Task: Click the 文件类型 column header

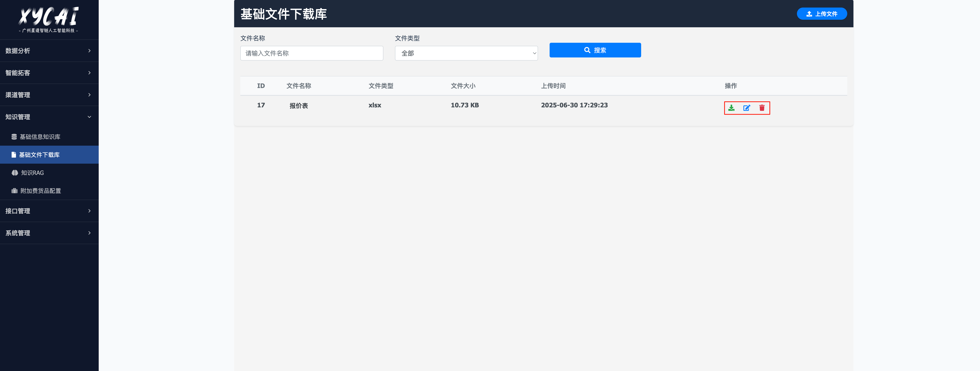Action: pyautogui.click(x=381, y=86)
